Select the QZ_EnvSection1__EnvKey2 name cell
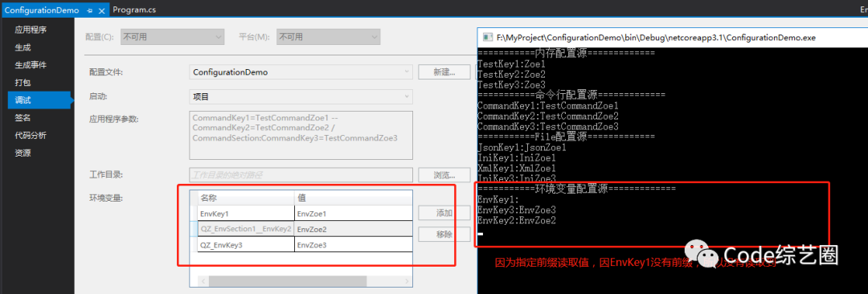This screenshot has height=294, width=868. click(x=246, y=229)
